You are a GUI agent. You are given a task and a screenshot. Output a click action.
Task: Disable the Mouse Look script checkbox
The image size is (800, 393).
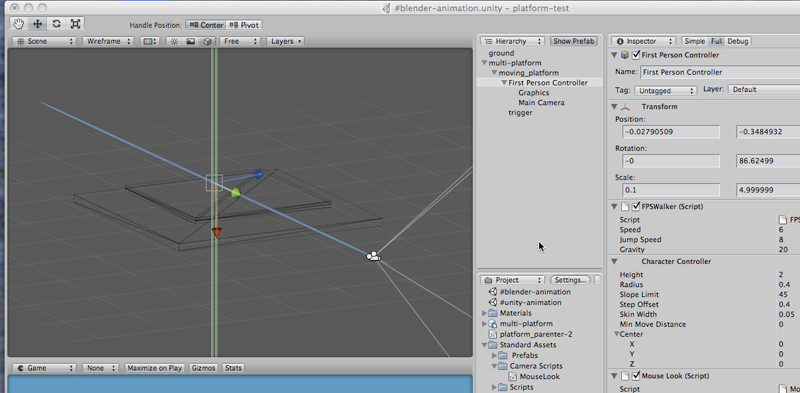coord(636,376)
